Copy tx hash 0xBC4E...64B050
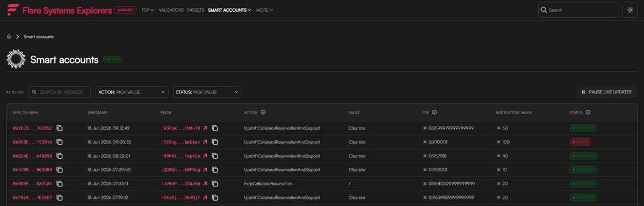This screenshot has height=206, width=644. pos(60,156)
